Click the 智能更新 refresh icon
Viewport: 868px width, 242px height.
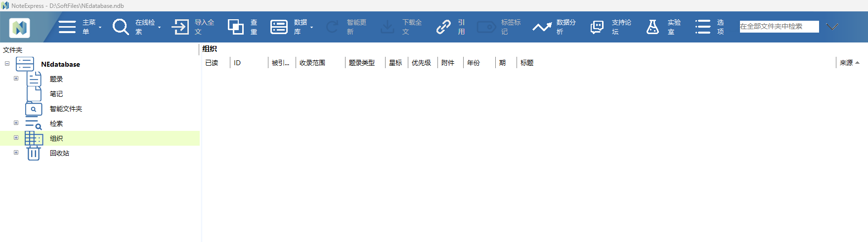(332, 27)
